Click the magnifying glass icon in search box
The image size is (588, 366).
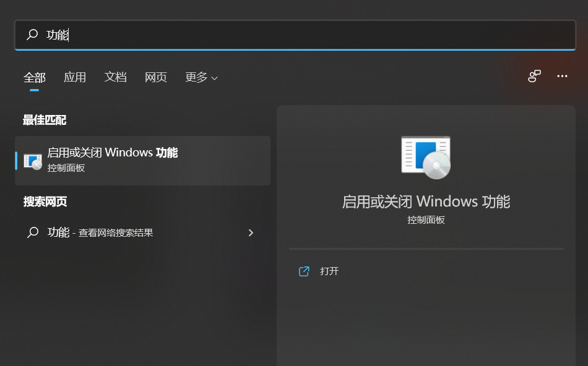click(x=32, y=35)
